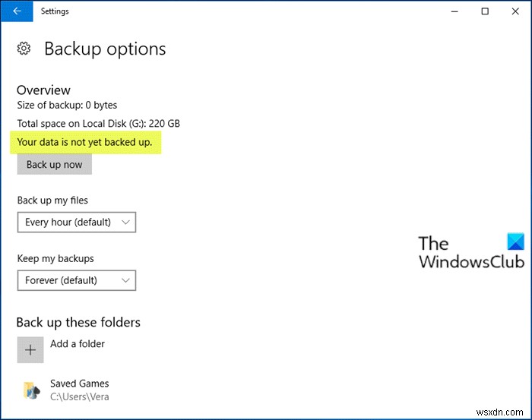
Task: Click the C:\Users\Vera path text
Action: pos(79,396)
